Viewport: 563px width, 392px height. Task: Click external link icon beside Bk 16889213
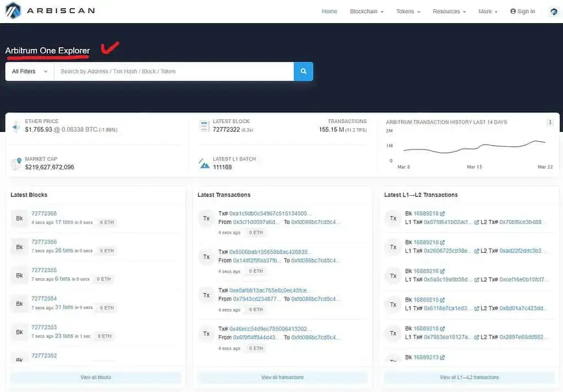click(443, 357)
